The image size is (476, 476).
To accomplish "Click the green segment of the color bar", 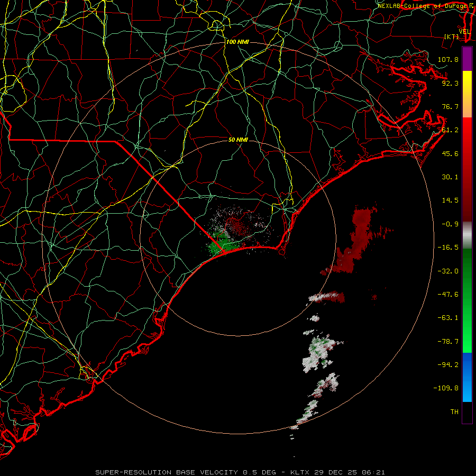I will 467,300.
